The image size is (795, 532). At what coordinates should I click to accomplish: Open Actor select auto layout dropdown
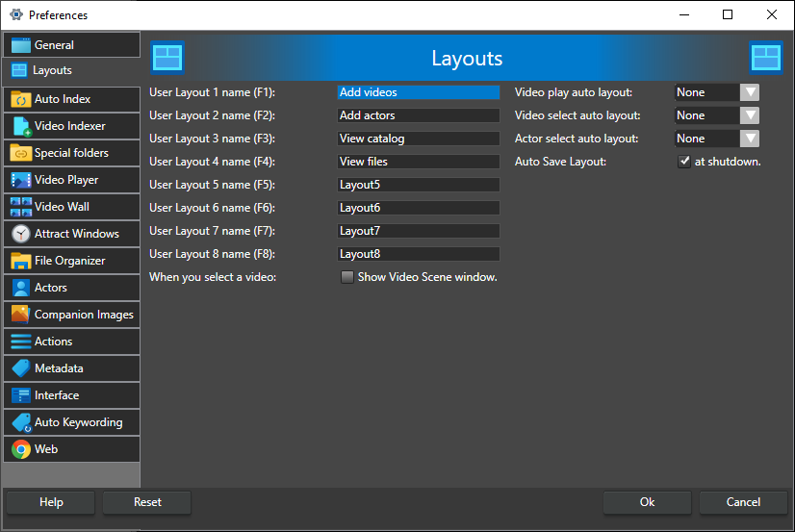pyautogui.click(x=749, y=139)
